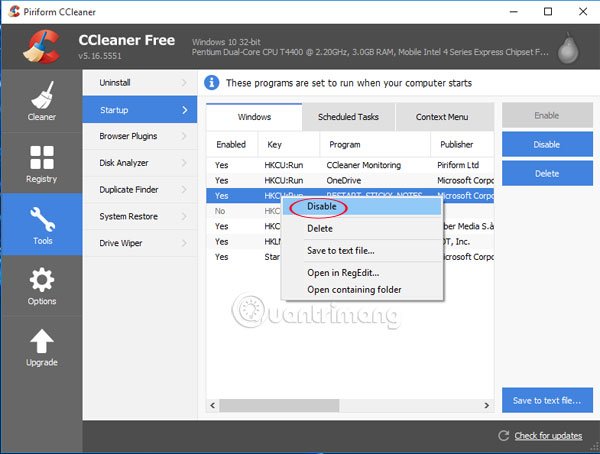Click the chevron next to Disk Analyzer
This screenshot has height=454, width=600.
coord(184,163)
